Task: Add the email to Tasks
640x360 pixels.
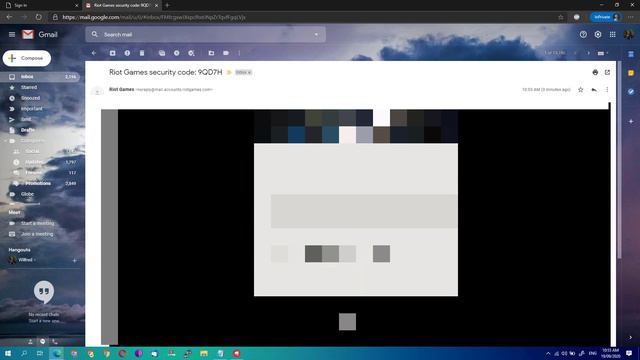Action: point(191,53)
